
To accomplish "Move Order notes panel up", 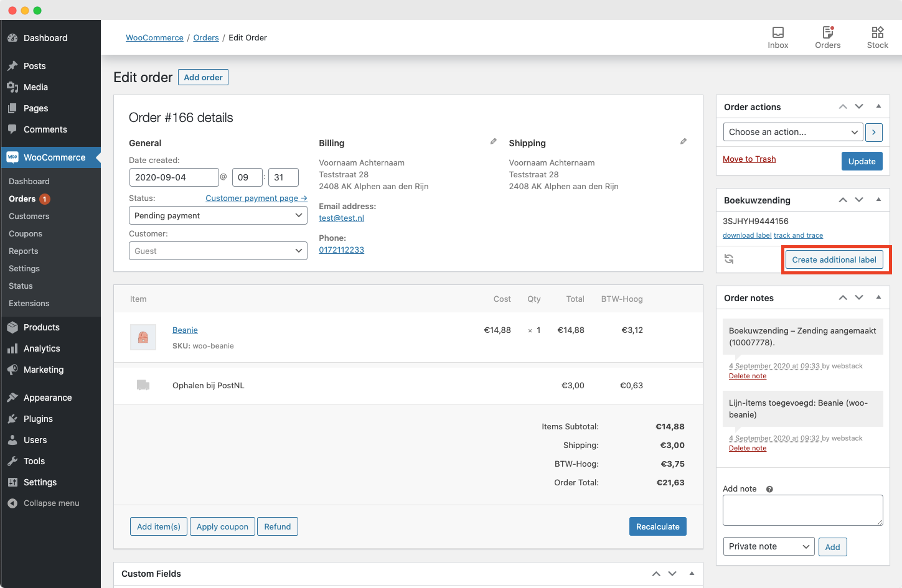I will point(843,297).
